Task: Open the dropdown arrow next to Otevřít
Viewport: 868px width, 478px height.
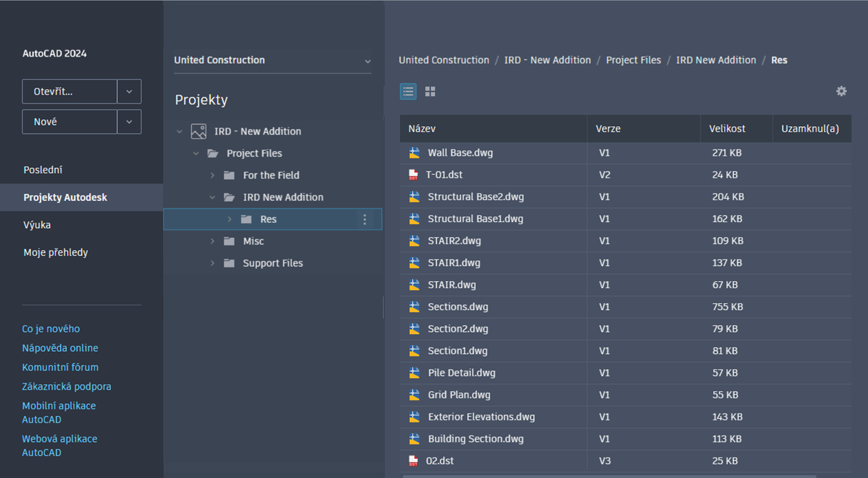Action: click(x=129, y=91)
